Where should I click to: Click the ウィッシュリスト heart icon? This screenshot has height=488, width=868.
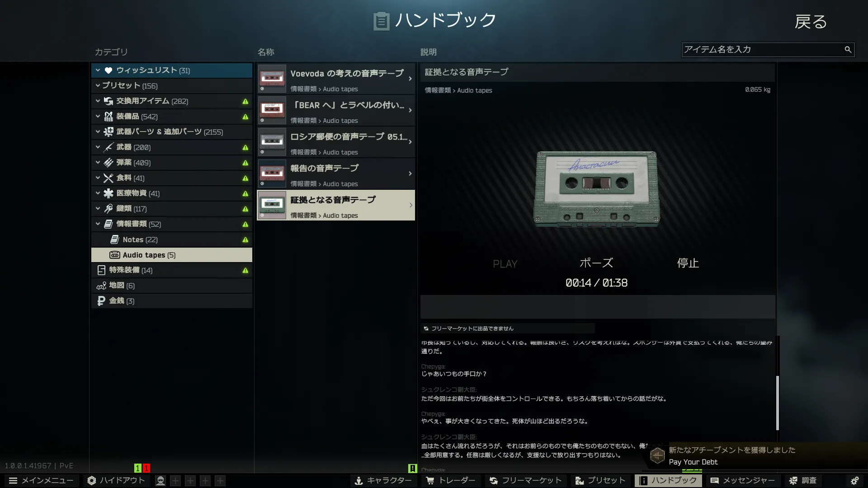coord(108,70)
